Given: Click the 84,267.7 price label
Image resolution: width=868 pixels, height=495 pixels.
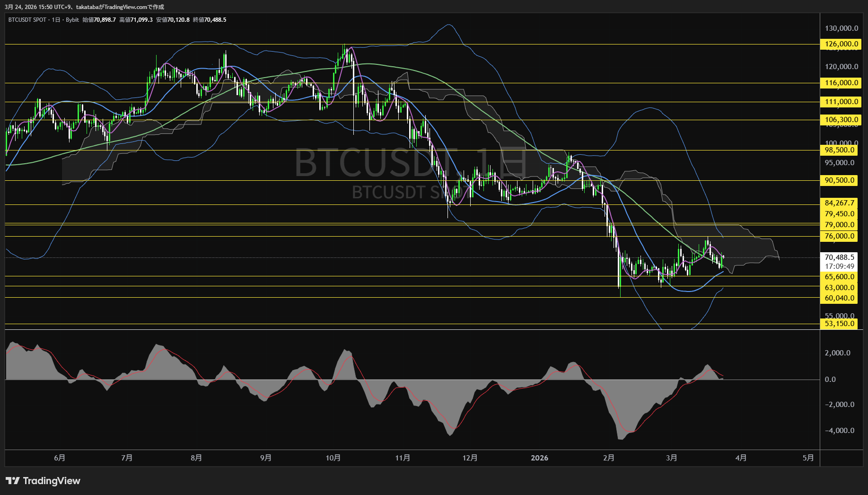Looking at the screenshot, I should click(840, 203).
